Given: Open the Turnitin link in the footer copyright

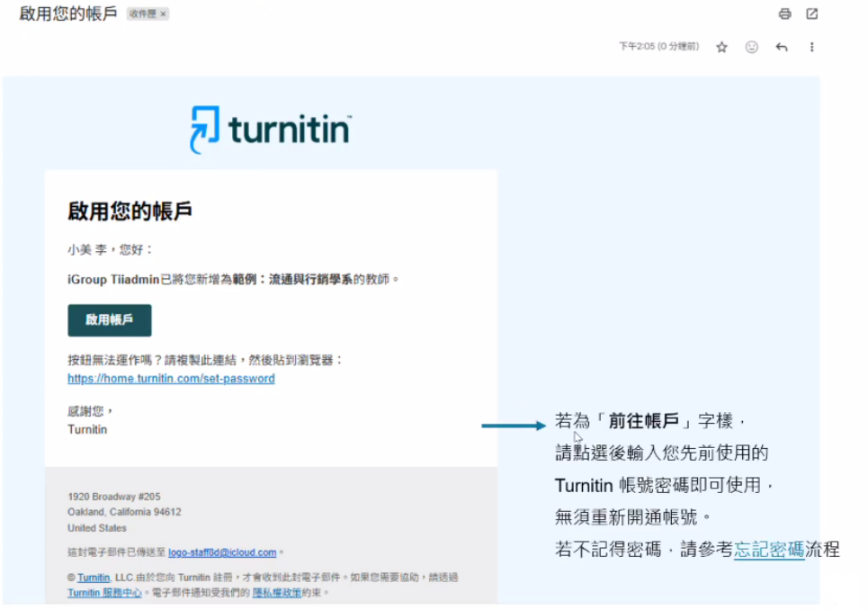Looking at the screenshot, I should pos(94,578).
